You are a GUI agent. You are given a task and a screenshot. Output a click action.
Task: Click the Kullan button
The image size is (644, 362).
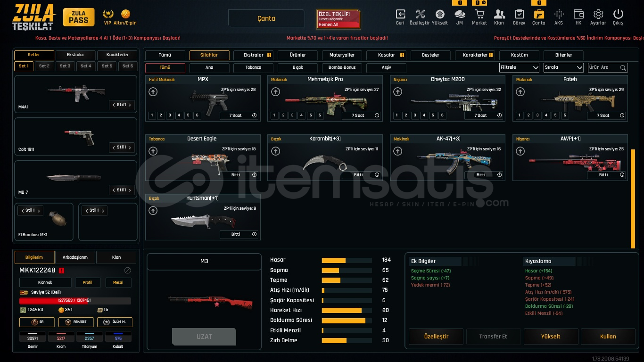[608, 337]
